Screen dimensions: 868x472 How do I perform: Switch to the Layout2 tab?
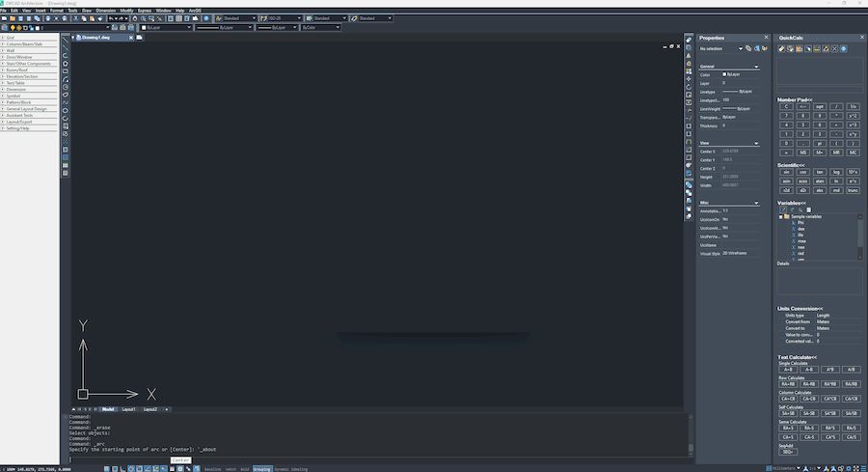[150, 409]
